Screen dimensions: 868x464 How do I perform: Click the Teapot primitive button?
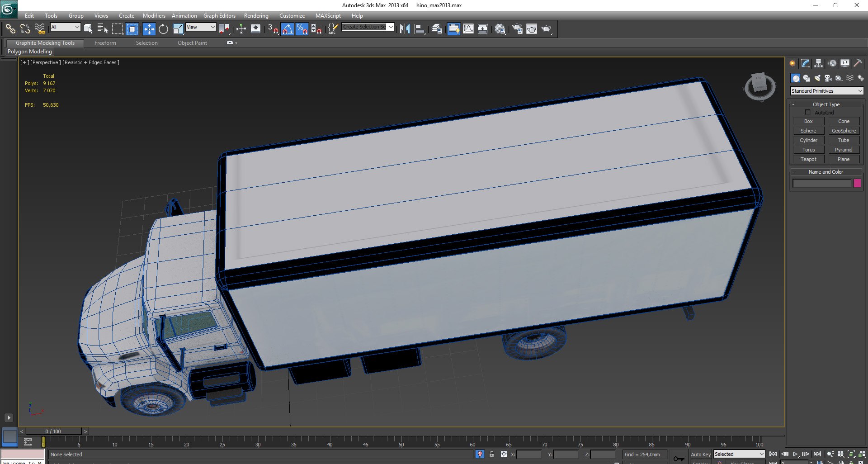point(808,159)
